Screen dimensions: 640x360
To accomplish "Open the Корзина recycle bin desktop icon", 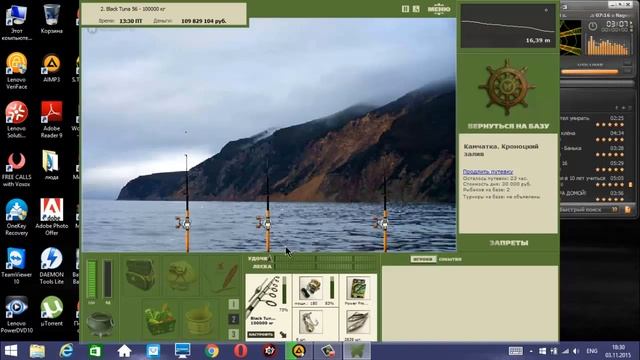I will (x=51, y=19).
